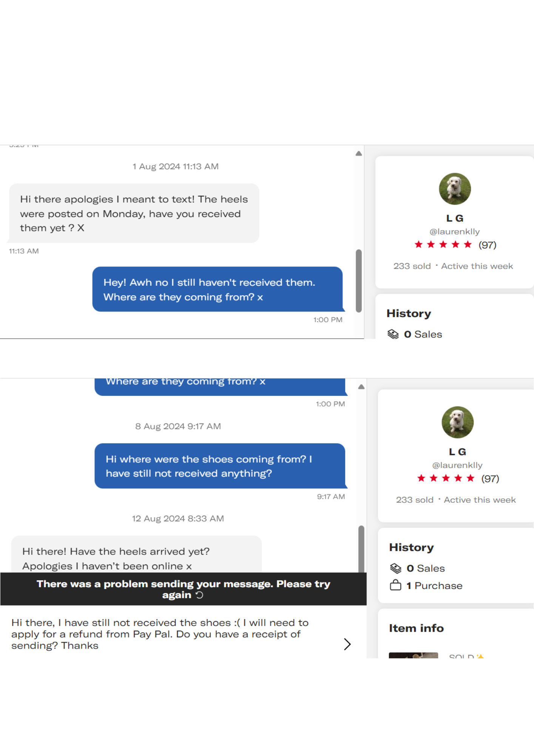534x756 pixels.
Task: Click the seller's dog avatar photo
Action: (454, 189)
